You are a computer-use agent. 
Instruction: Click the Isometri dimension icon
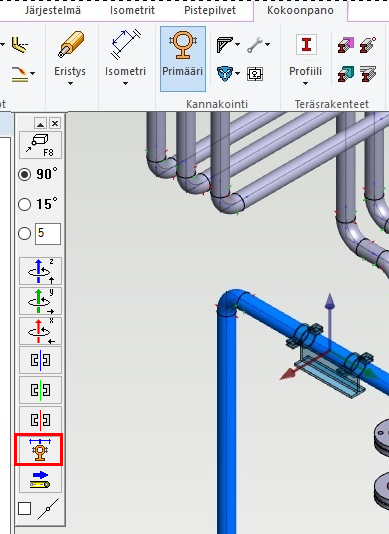tap(125, 44)
